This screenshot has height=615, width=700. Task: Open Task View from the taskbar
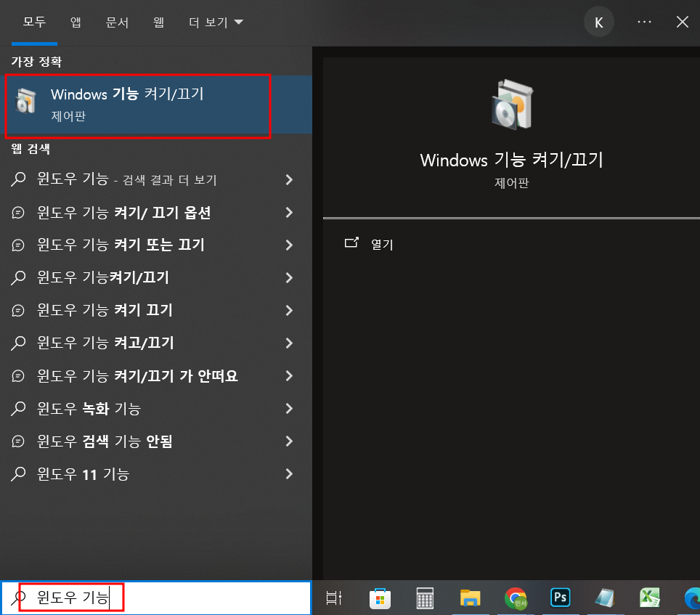pos(333,598)
